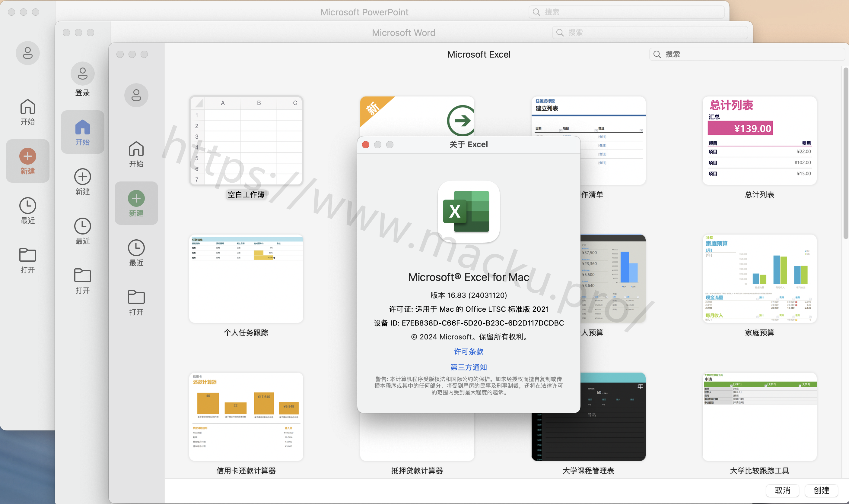Open the PowerPoint 最近 clock icon
849x504 pixels.
pos(27,206)
